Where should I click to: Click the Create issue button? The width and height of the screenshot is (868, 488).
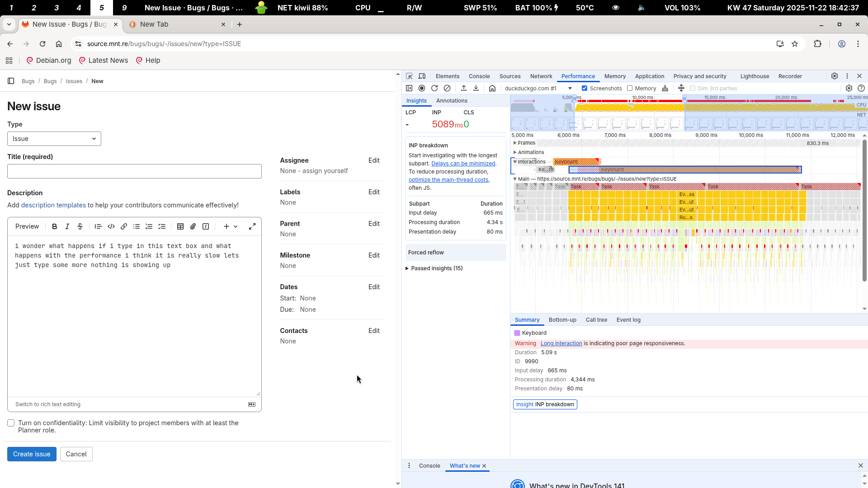coord(32,454)
